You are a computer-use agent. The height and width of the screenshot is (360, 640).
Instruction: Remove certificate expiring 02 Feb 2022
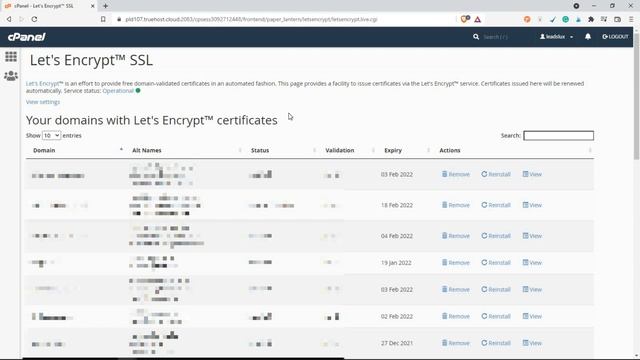(x=456, y=316)
